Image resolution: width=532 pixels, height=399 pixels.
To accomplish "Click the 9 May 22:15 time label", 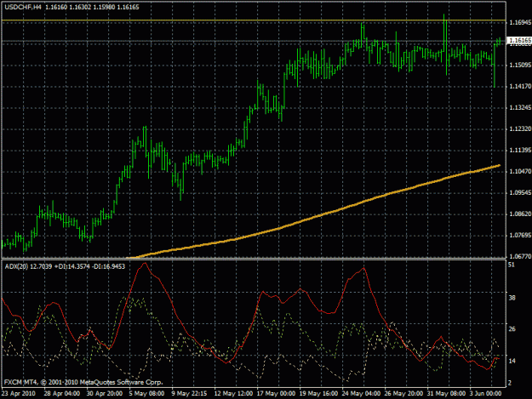I will 189,394.
